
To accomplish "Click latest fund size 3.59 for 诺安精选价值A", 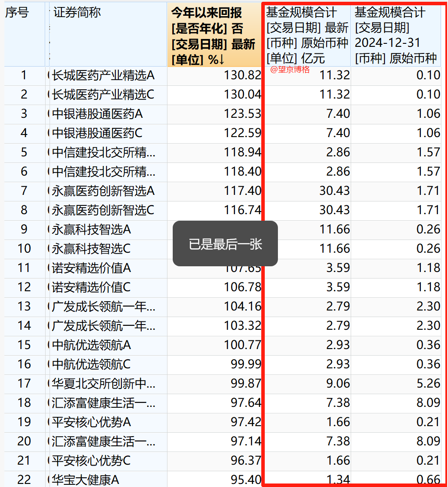I will [x=338, y=268].
